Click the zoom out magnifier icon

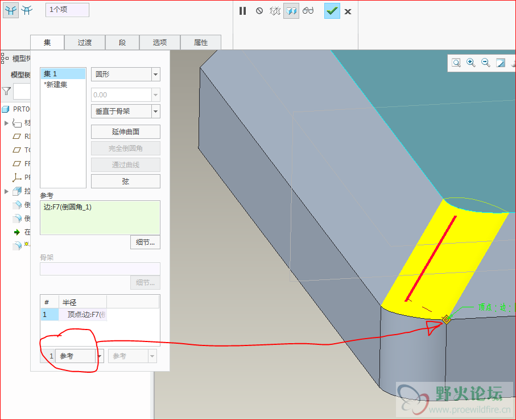(486, 63)
